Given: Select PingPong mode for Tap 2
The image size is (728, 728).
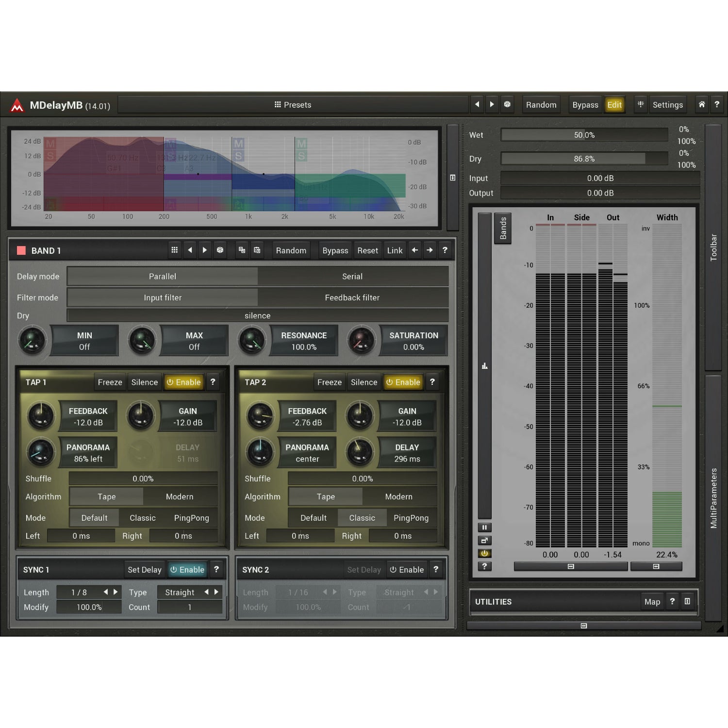Looking at the screenshot, I should coord(411,518).
